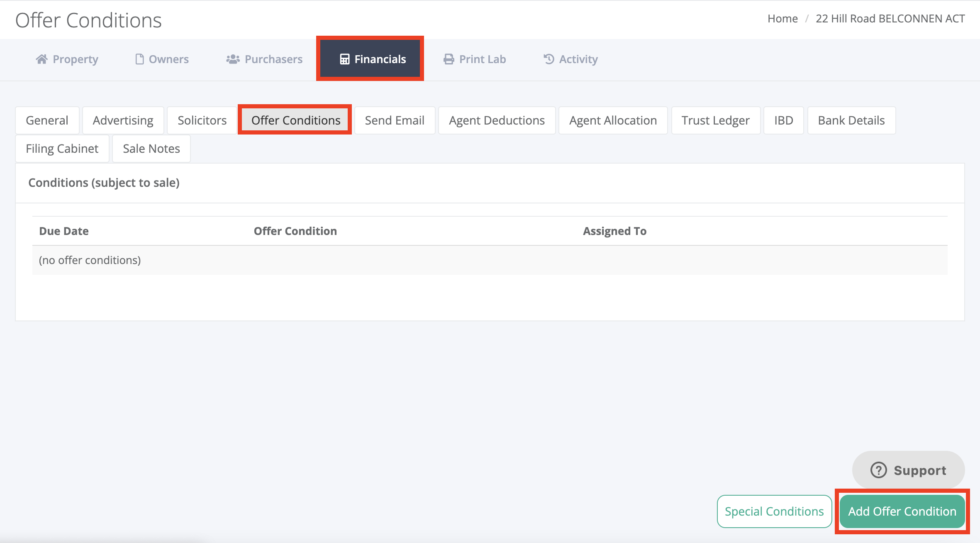
Task: Click the Owners tab document icon
Action: (139, 59)
